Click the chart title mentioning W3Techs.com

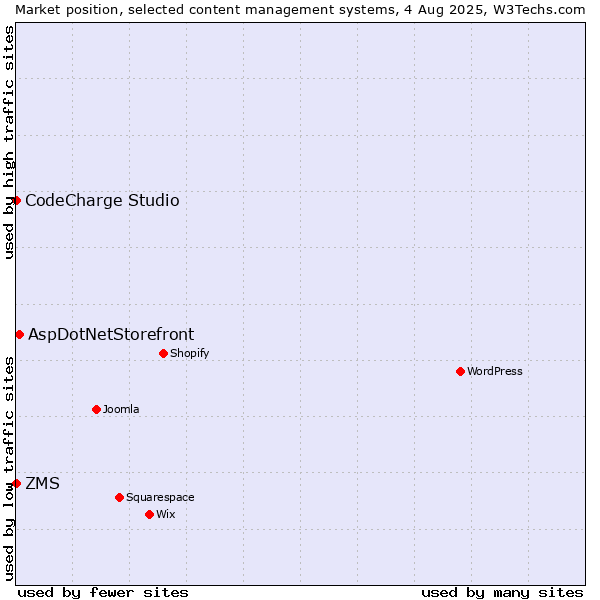coord(300,10)
